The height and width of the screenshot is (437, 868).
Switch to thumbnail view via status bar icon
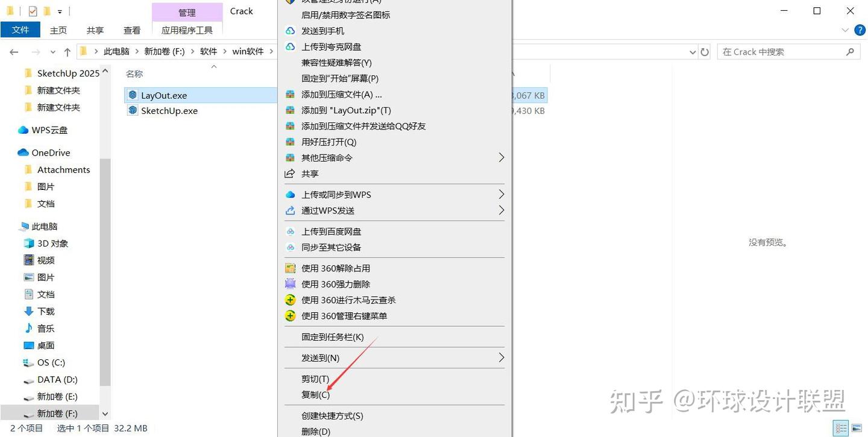(x=858, y=428)
